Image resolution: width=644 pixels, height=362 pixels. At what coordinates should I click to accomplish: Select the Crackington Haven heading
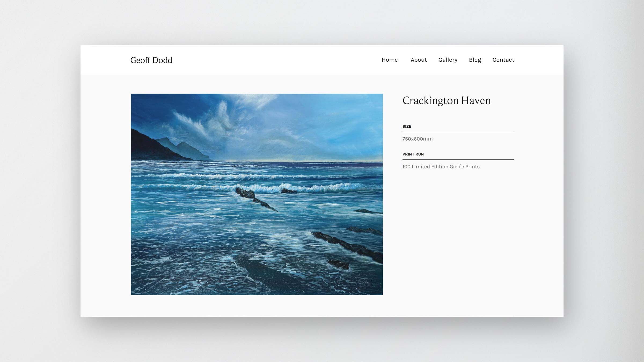pos(447,101)
